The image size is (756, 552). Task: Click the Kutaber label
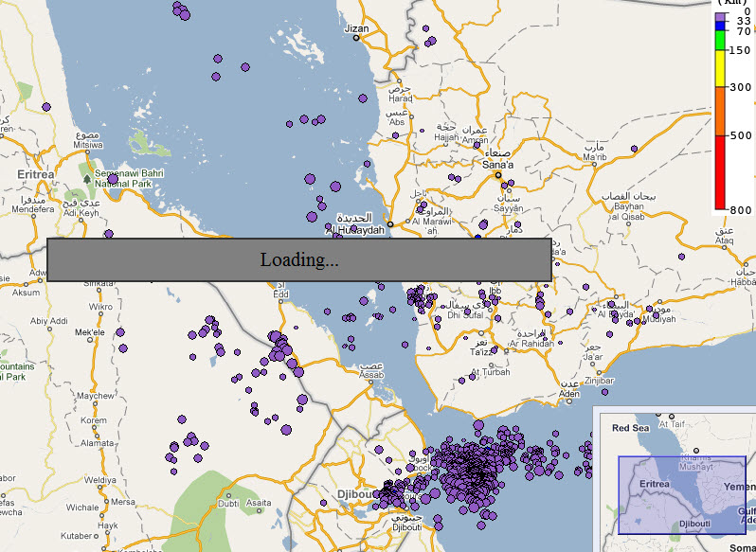[x=77, y=536]
